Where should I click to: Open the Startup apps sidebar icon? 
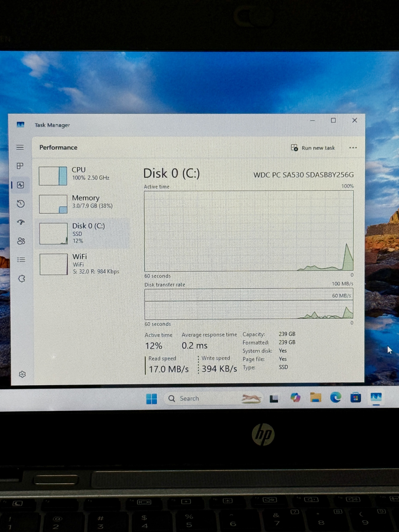21,222
